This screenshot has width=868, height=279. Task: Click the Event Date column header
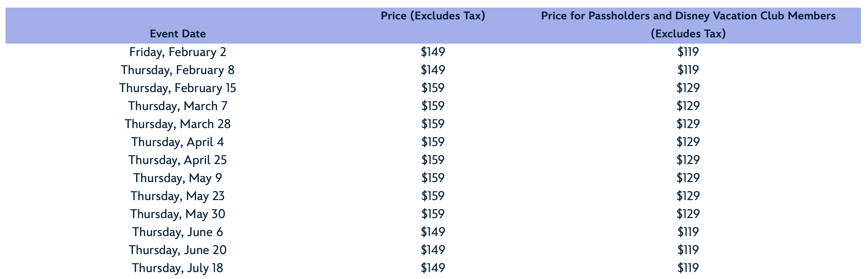tap(178, 34)
